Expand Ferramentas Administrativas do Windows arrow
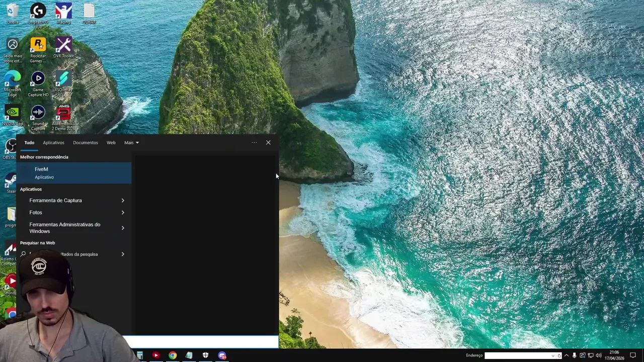644x362 pixels. [x=123, y=228]
